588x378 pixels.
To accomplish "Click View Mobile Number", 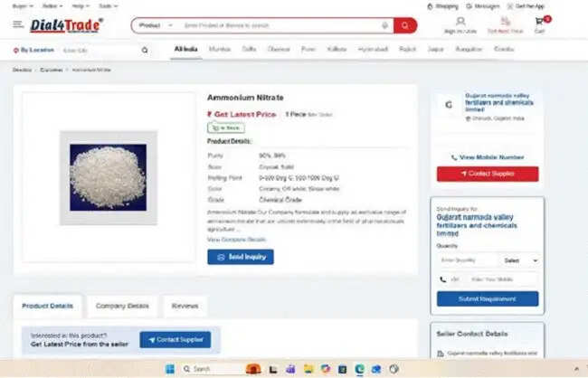I will [x=488, y=157].
